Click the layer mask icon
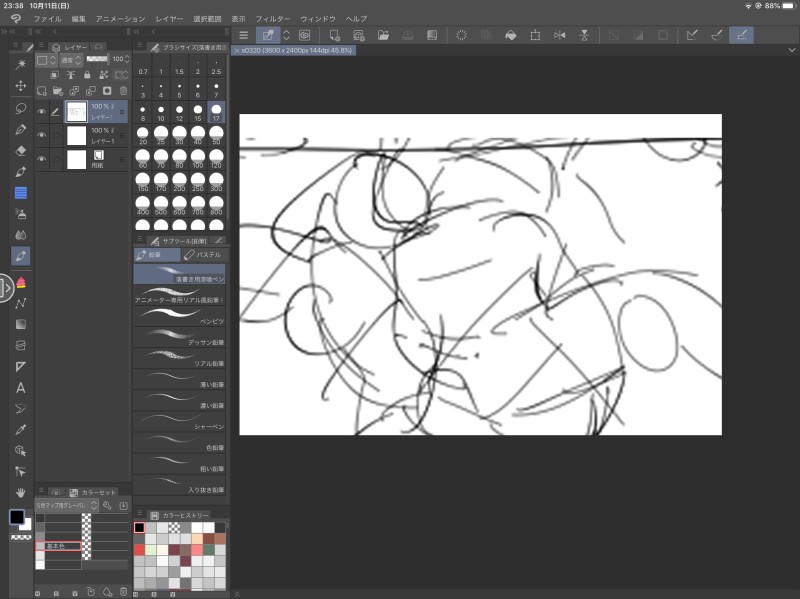This screenshot has height=599, width=800. [x=107, y=91]
